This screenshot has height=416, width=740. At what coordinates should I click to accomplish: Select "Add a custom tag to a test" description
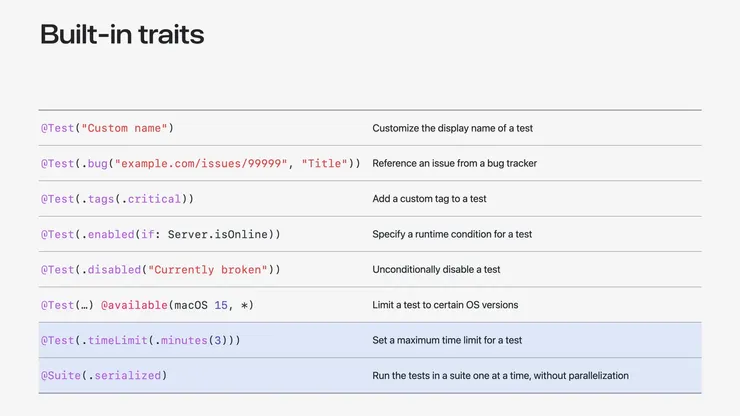tap(429, 199)
